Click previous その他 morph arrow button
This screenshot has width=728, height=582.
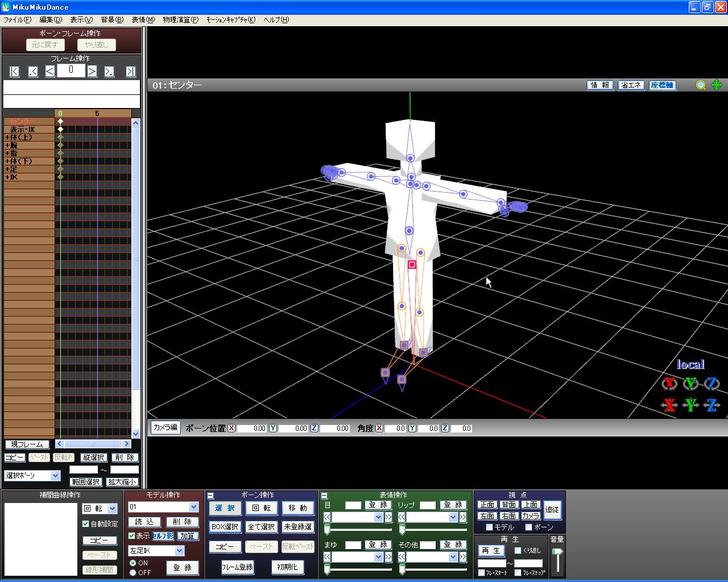(x=402, y=557)
